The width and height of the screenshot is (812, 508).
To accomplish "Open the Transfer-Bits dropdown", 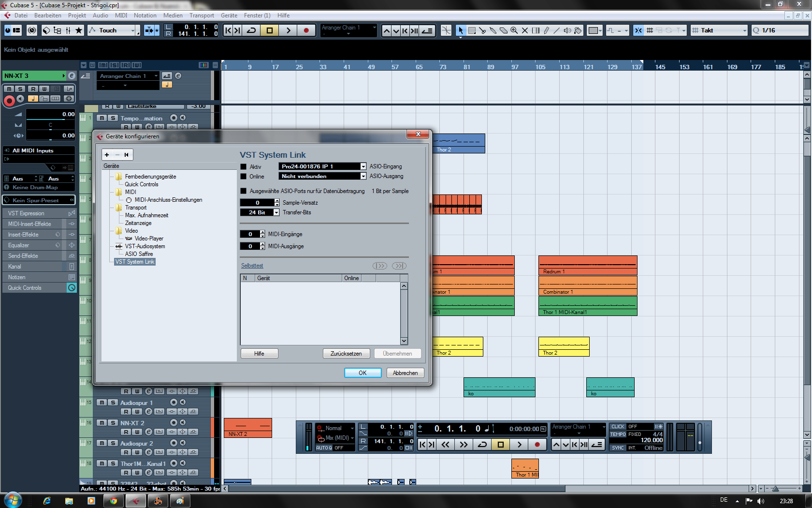I will coord(276,212).
